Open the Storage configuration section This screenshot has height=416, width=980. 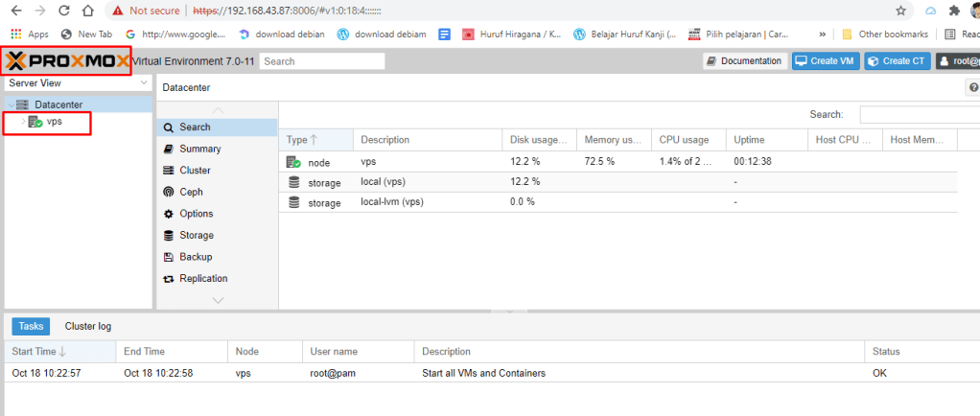click(x=196, y=235)
